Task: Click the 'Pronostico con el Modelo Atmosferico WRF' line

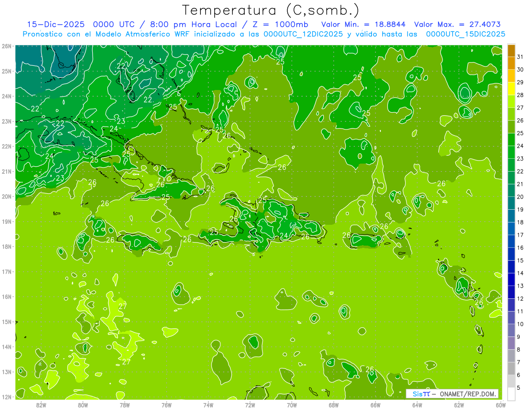Action: point(107,34)
